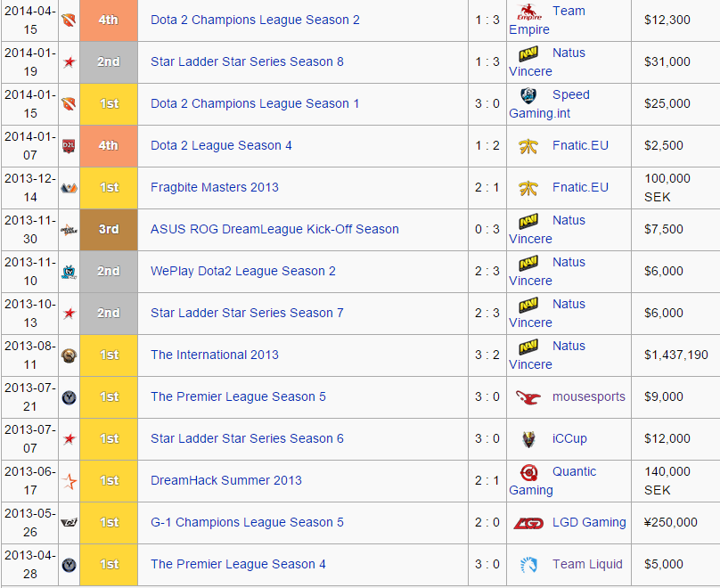Click Natus Vincere logo in International 2013 row
Viewport: 720px width, 588px height.
pos(528,347)
